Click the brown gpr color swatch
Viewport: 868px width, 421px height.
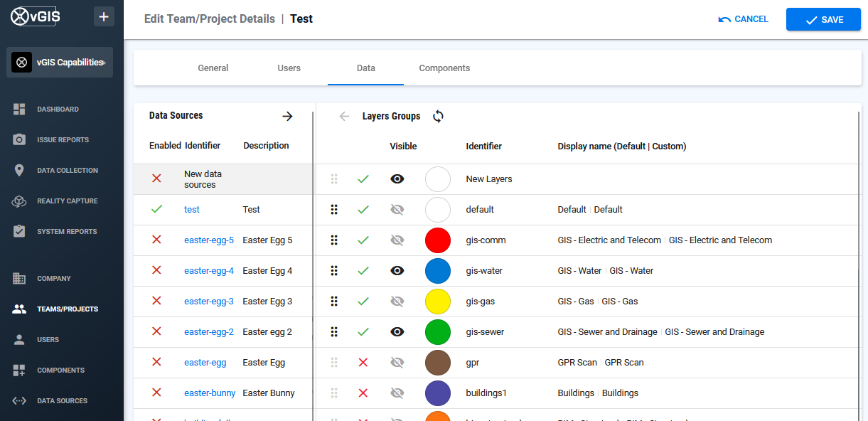438,363
